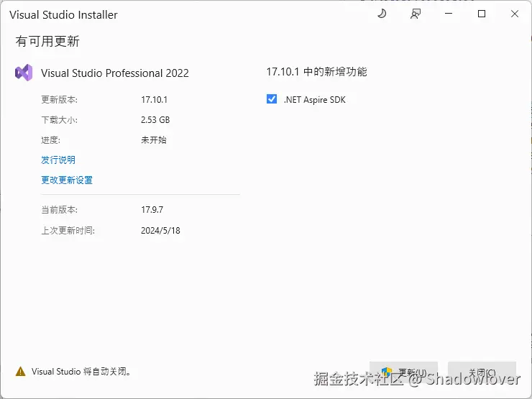Select the update version value 17.10.1
The image size is (532, 399).
155,100
